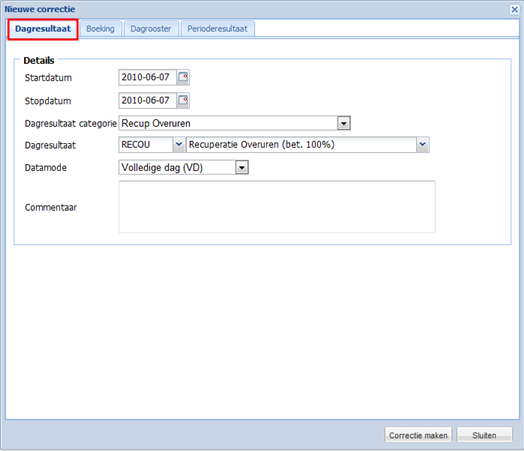Open the Stopdatum calendar picker icon
This screenshot has width=524, height=451.
pyautogui.click(x=183, y=100)
